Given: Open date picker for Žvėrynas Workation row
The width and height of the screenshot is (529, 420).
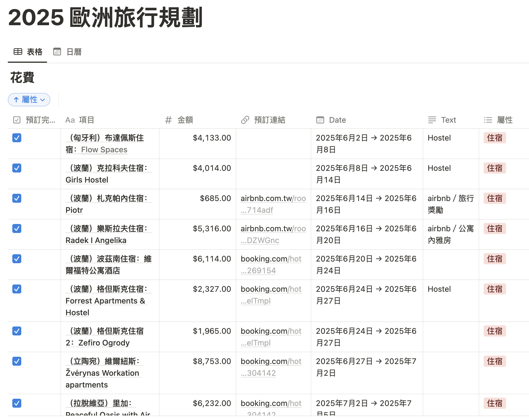Looking at the screenshot, I should pos(366,367).
